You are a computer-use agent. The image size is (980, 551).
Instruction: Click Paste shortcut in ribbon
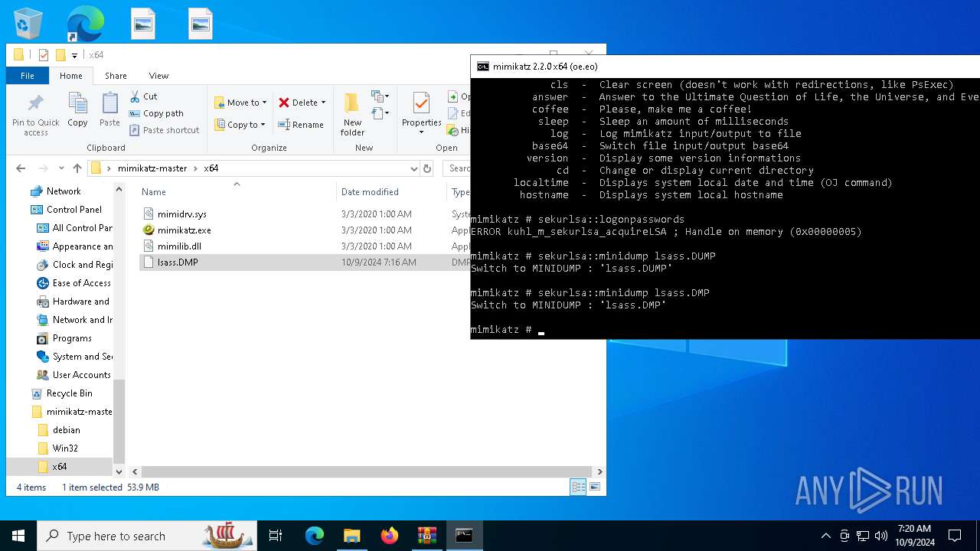[164, 130]
